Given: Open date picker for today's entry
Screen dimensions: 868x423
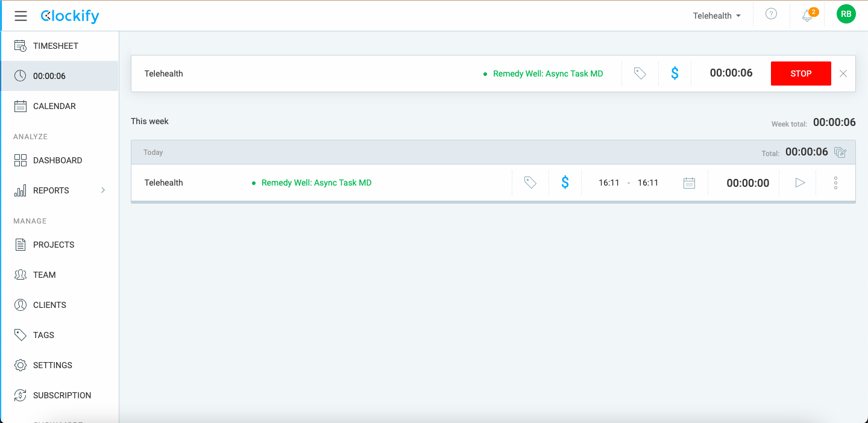Looking at the screenshot, I should click(690, 183).
